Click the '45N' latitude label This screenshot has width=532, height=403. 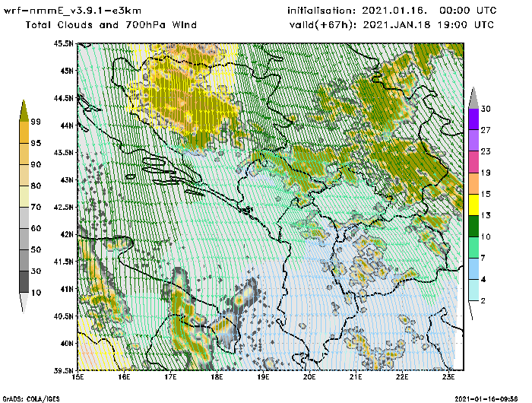[x=67, y=71]
